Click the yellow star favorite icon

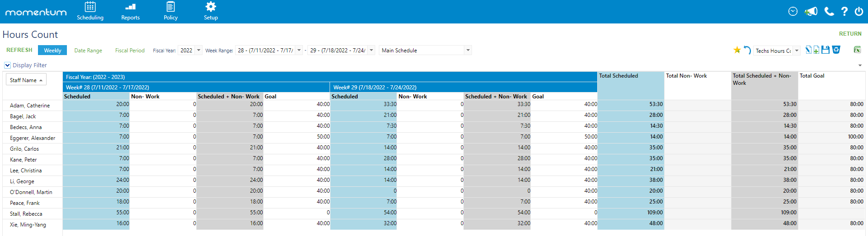click(x=737, y=50)
